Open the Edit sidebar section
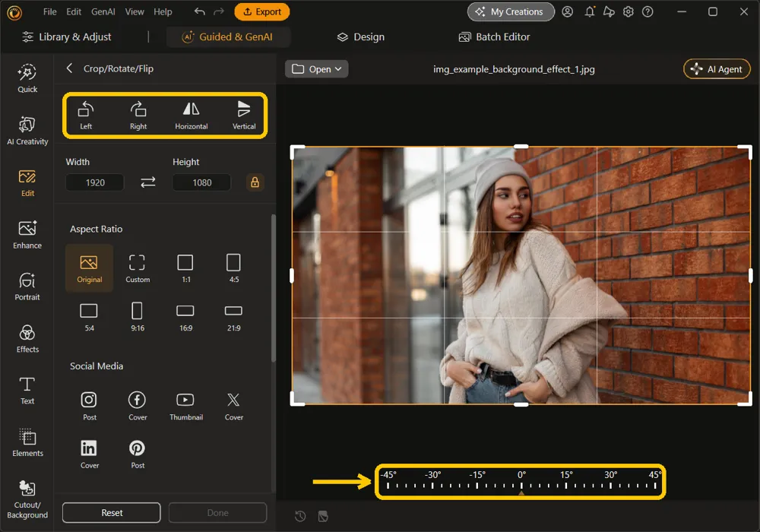This screenshot has height=532, width=760. 27,182
